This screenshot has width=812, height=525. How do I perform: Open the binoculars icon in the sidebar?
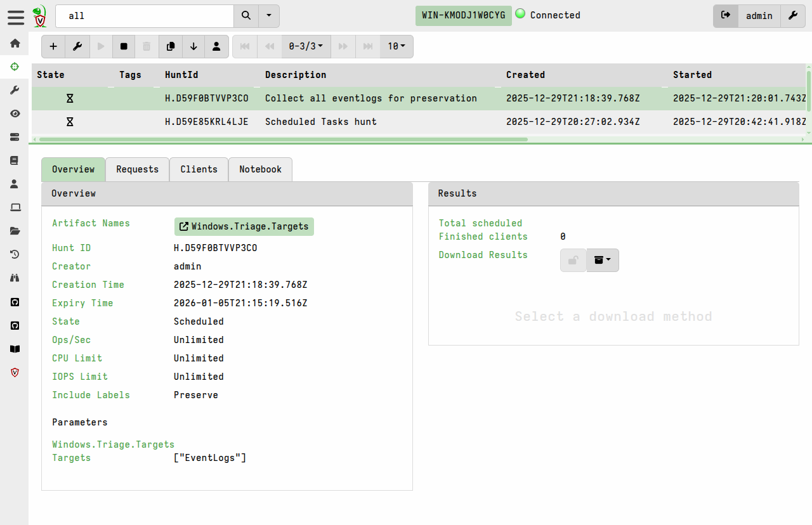(15, 278)
